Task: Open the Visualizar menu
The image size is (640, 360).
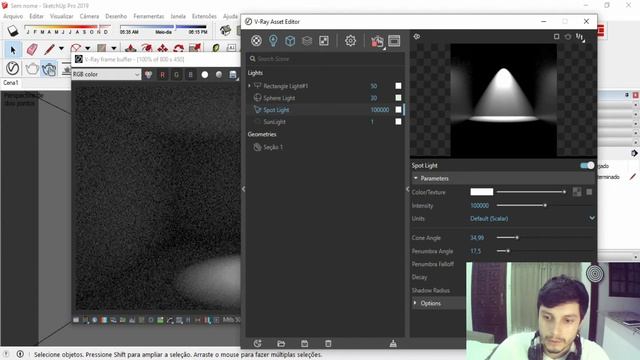Action: click(62, 16)
